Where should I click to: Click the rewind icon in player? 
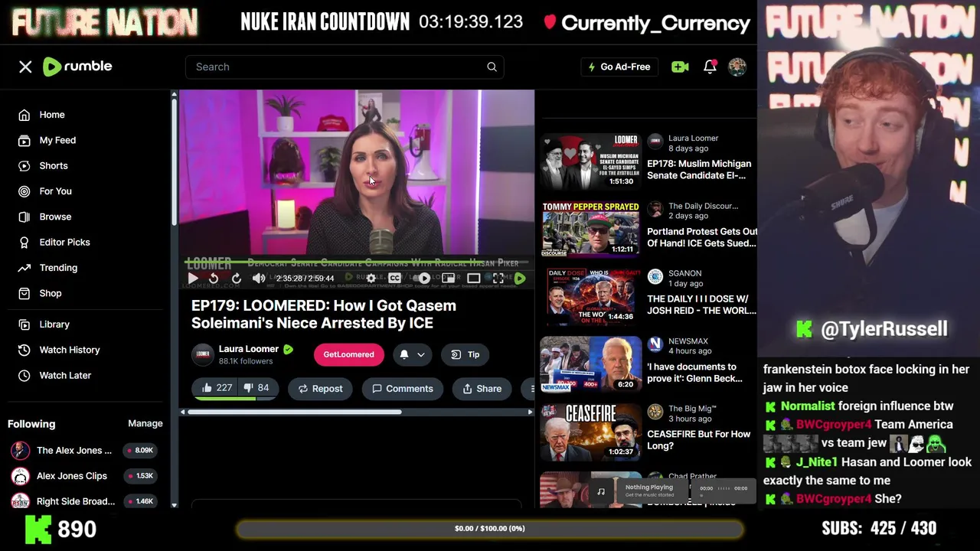pos(214,279)
